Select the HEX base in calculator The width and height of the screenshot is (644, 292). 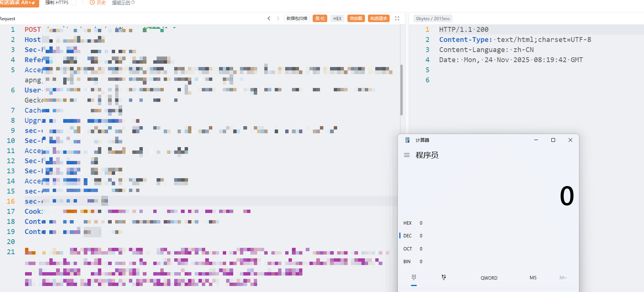point(407,223)
